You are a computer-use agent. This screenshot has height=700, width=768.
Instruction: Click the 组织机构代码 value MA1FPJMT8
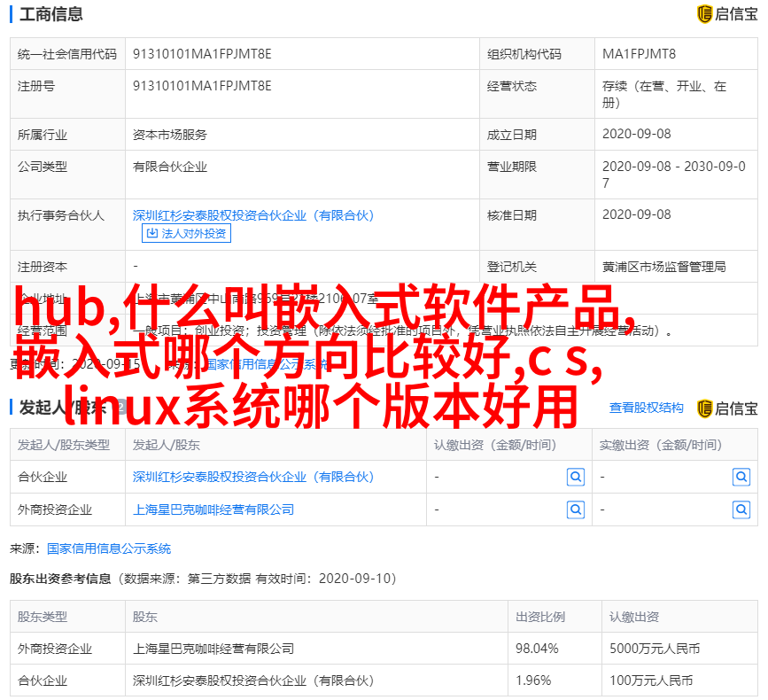pyautogui.click(x=639, y=54)
